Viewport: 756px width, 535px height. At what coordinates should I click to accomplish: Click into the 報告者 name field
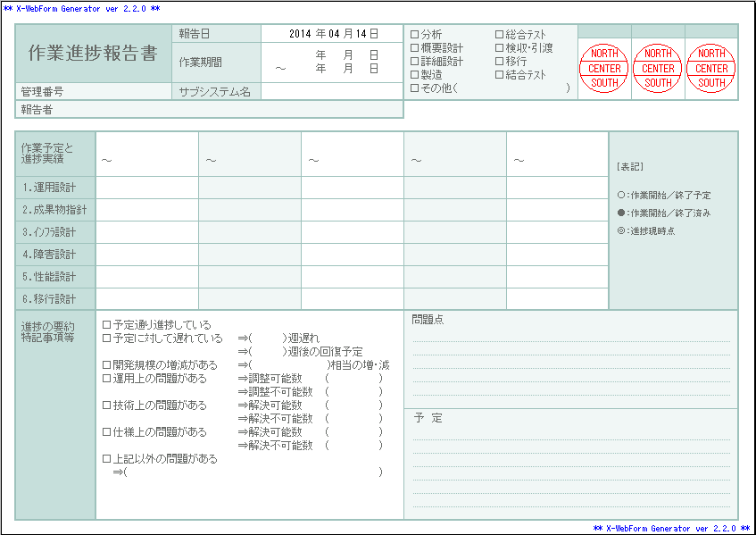tap(232, 110)
